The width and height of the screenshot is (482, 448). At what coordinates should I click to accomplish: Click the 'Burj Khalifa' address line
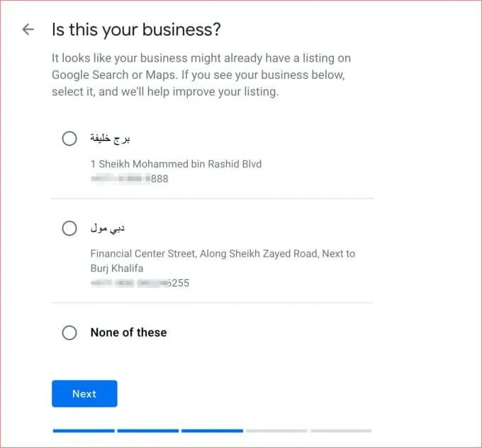[x=118, y=268]
